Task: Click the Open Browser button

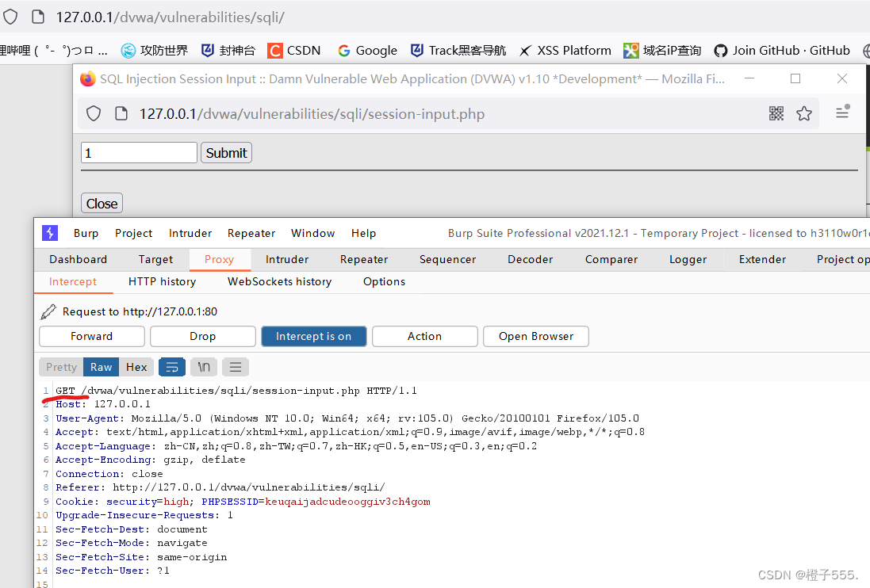Action: click(x=536, y=336)
